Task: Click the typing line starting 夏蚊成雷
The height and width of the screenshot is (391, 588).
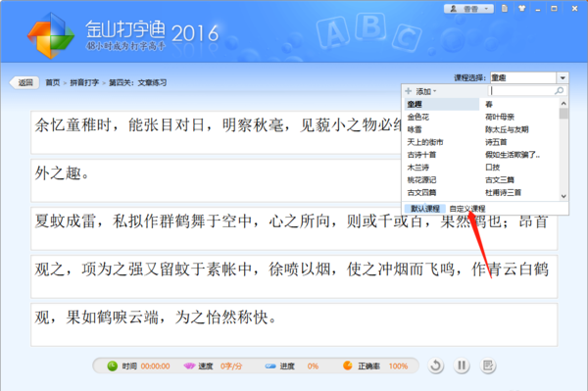Action: pyautogui.click(x=294, y=228)
